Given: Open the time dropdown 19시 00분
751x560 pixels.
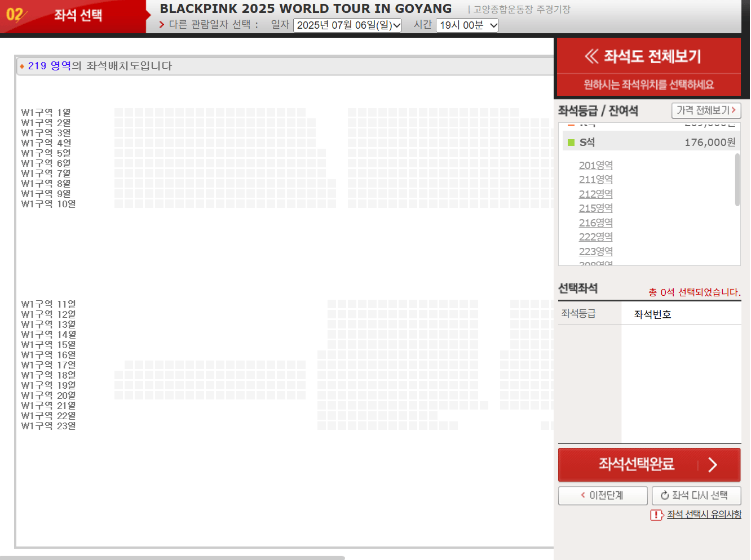Looking at the screenshot, I should pyautogui.click(x=467, y=25).
